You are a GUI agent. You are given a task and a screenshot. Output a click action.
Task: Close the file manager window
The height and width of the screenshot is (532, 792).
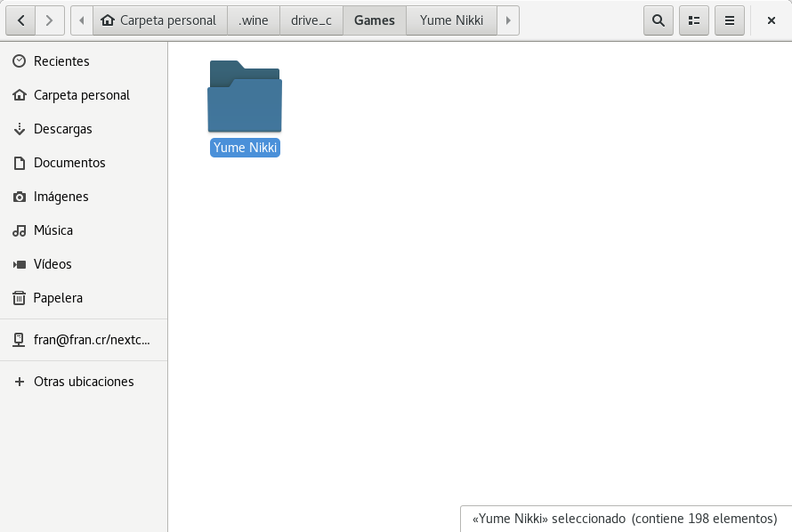click(772, 20)
